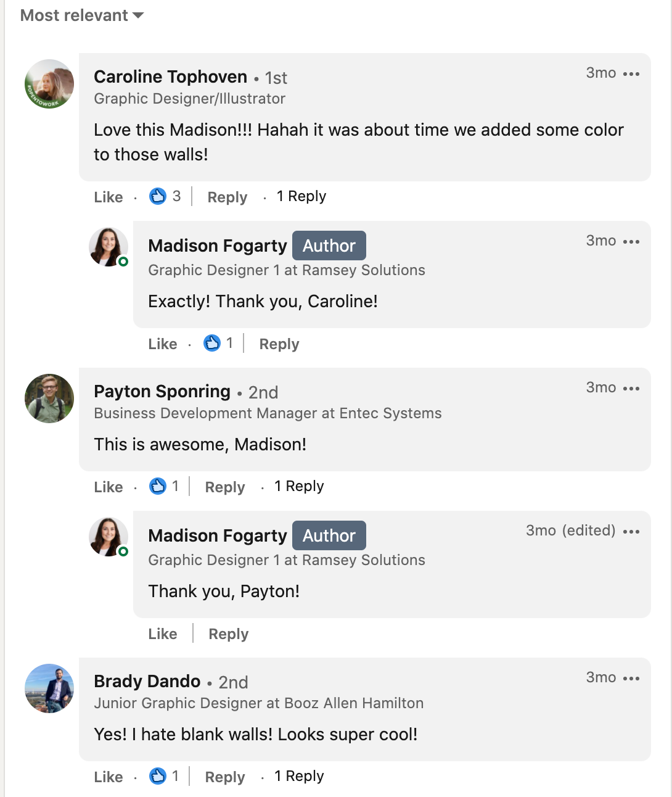The width and height of the screenshot is (672, 797).
Task: Open the Most relevant sort dropdown
Action: (81, 15)
